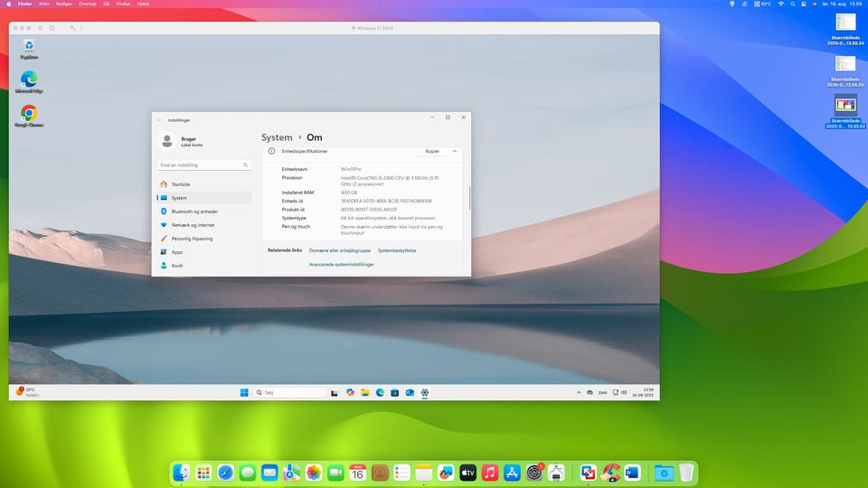
Task: Click the settings page vertical scrollbar
Action: [x=469, y=197]
